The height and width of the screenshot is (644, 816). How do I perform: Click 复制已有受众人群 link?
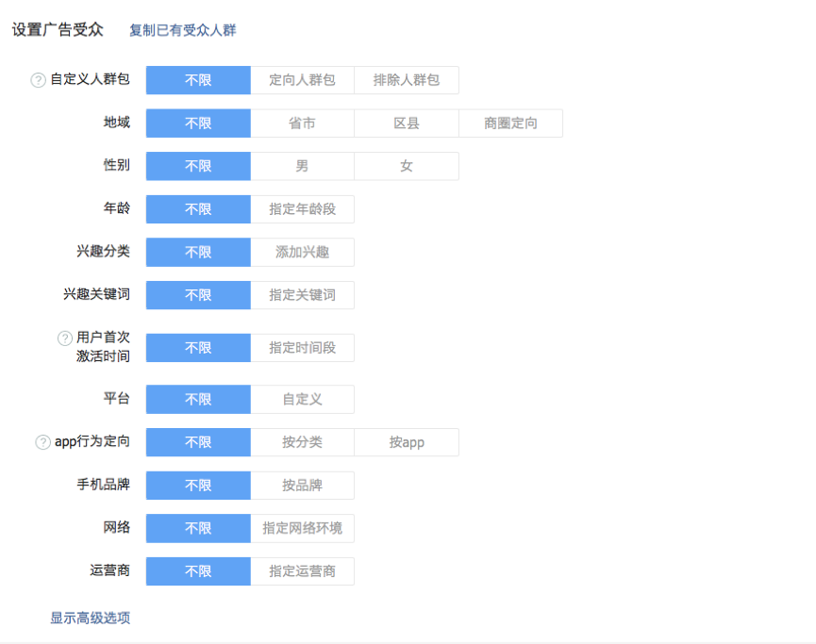pos(183,30)
